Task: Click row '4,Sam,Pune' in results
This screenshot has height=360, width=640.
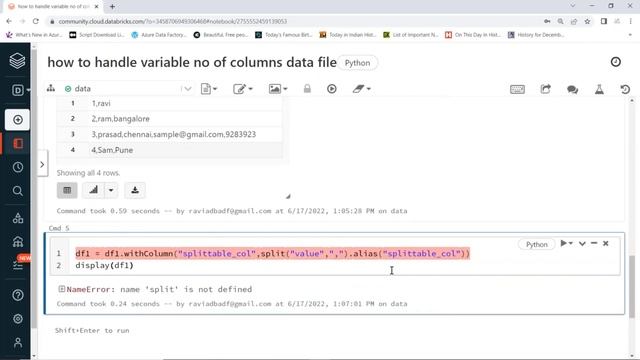Action: 169,150
